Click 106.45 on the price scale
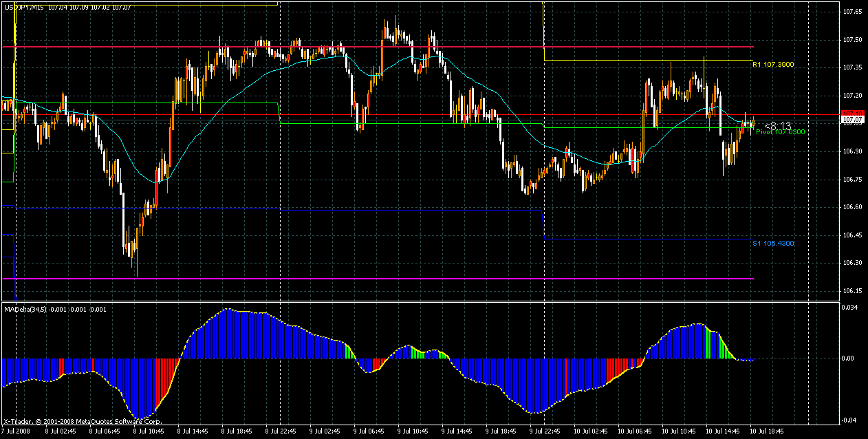868x439 pixels. [x=853, y=235]
